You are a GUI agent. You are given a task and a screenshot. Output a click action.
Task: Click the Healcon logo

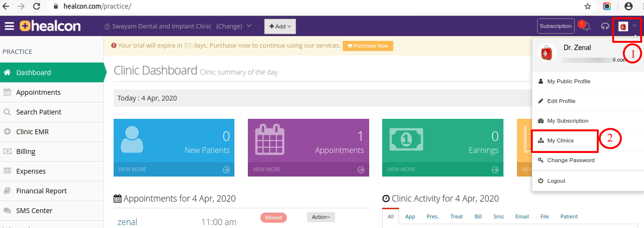click(50, 26)
